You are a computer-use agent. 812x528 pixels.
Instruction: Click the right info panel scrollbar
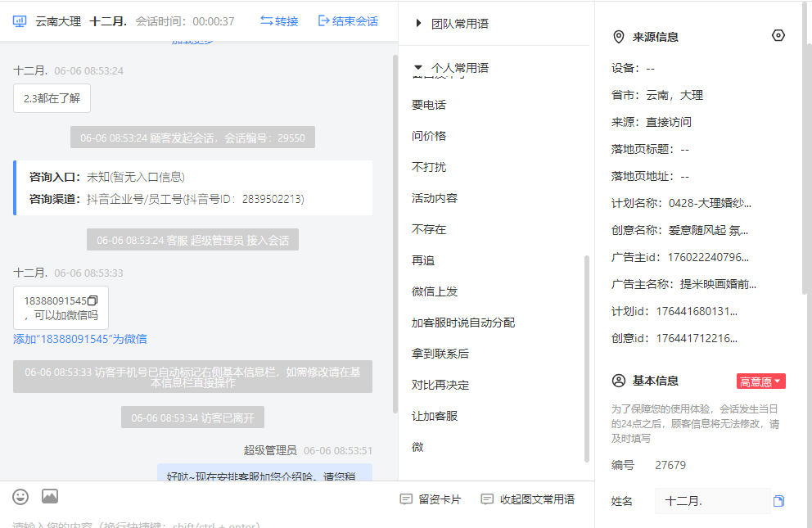(x=805, y=150)
